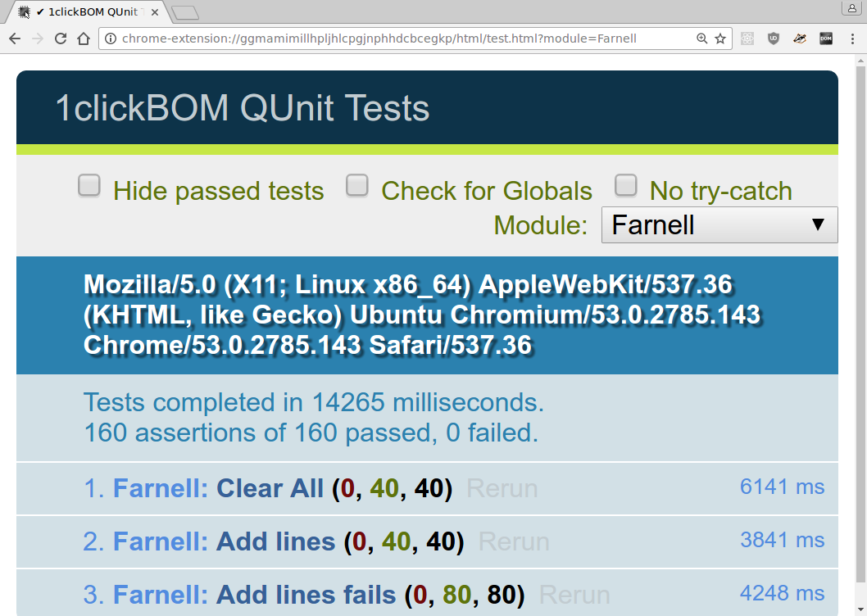Click the site information icon in the address bar
Viewport: 867px width, 616px height.
pyautogui.click(x=110, y=38)
